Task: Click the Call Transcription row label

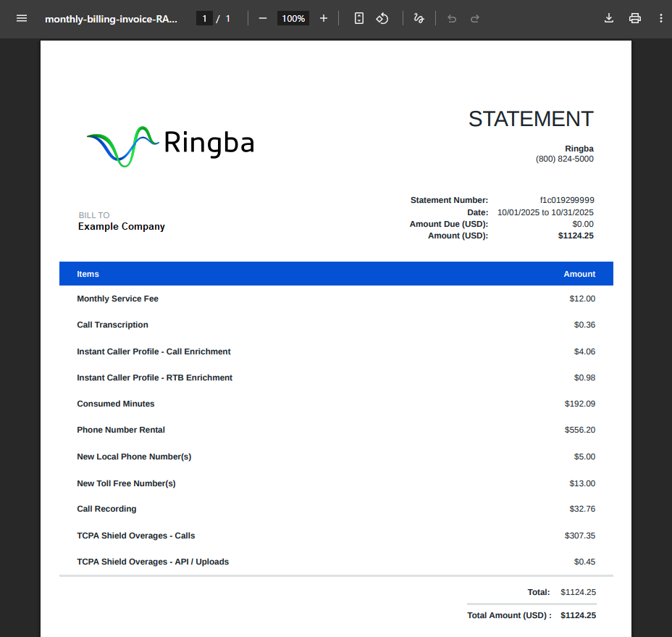Action: point(112,325)
